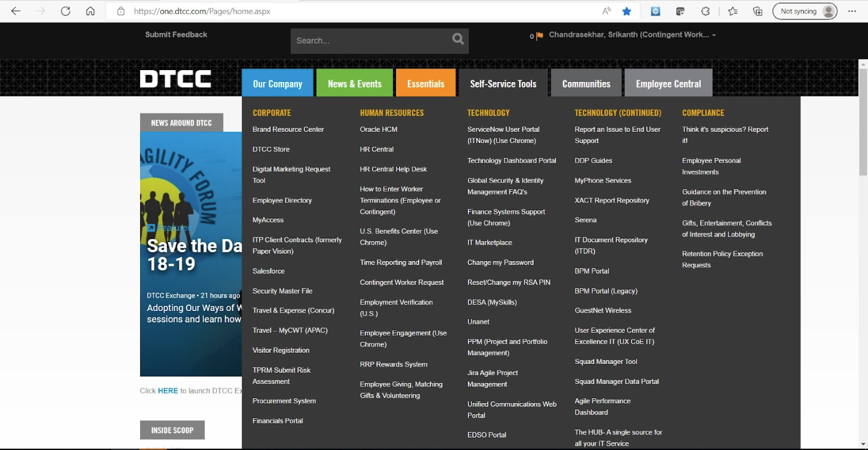
Task: Open BPM Portal (Legacy) link
Action: pyautogui.click(x=606, y=292)
